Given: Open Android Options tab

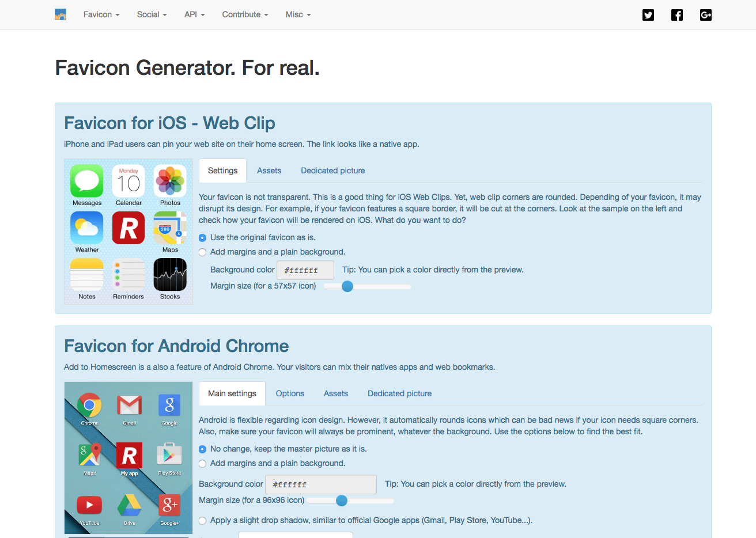Looking at the screenshot, I should pos(290,393).
